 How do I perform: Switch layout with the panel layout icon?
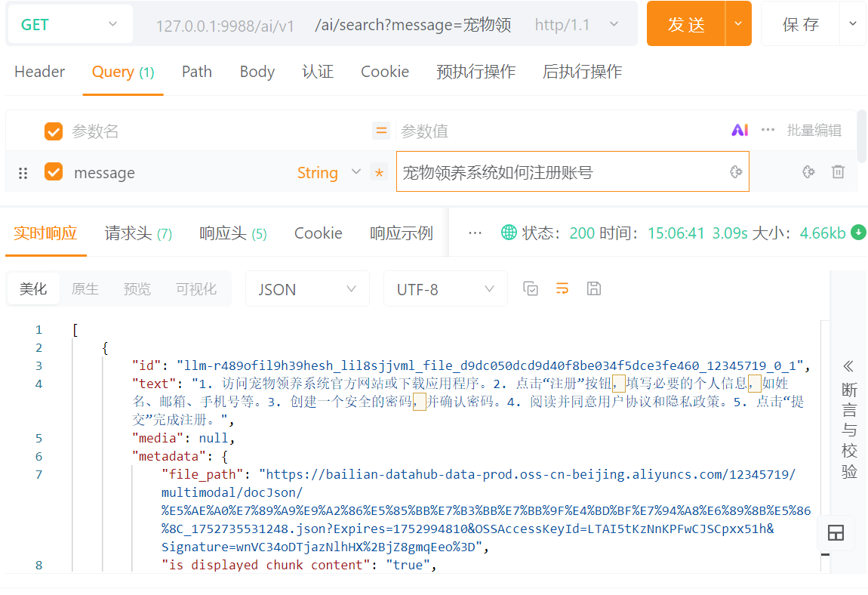(836, 533)
